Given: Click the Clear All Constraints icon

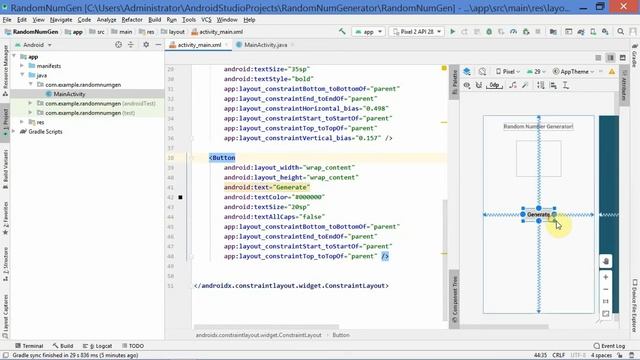Looking at the screenshot, I should (x=513, y=85).
